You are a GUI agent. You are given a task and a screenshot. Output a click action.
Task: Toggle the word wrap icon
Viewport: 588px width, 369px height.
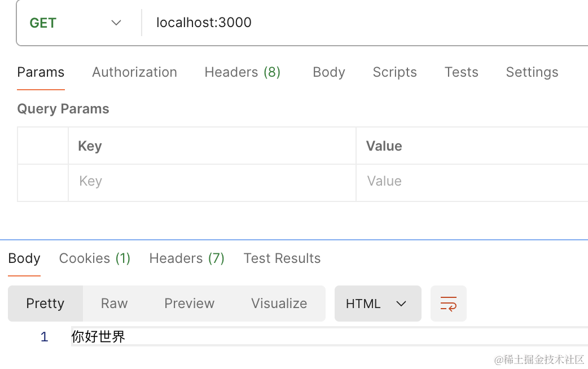pos(449,304)
